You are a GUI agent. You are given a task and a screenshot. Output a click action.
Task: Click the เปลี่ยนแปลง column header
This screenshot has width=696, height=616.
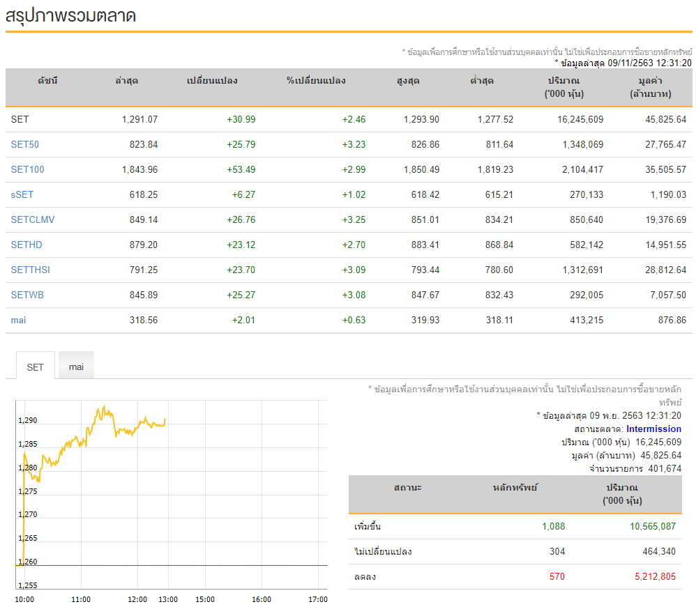coord(212,81)
